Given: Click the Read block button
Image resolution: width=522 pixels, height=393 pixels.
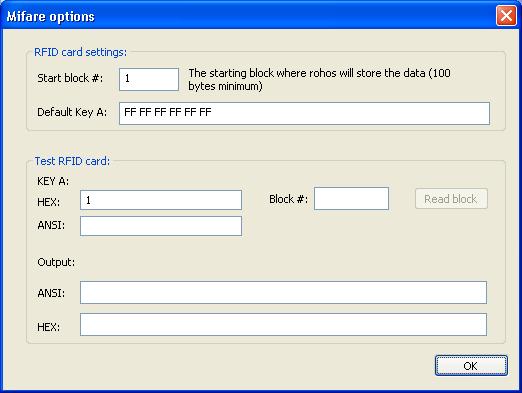Looking at the screenshot, I should point(451,199).
